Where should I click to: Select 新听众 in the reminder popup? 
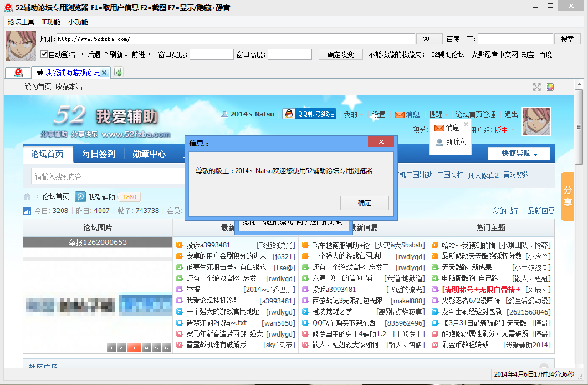click(451, 142)
